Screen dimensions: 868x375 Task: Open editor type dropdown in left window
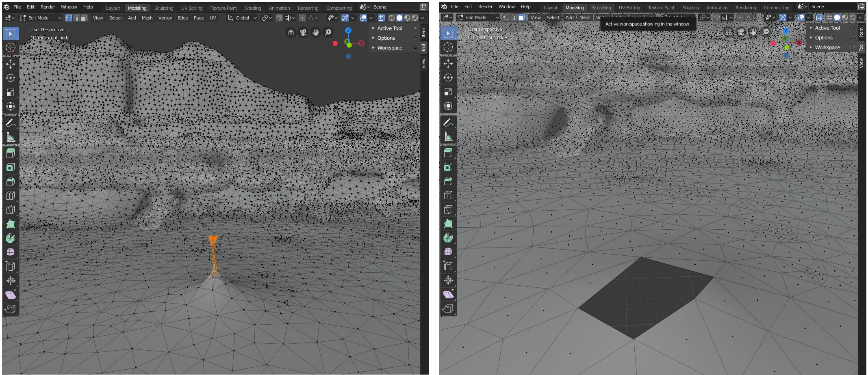point(9,18)
